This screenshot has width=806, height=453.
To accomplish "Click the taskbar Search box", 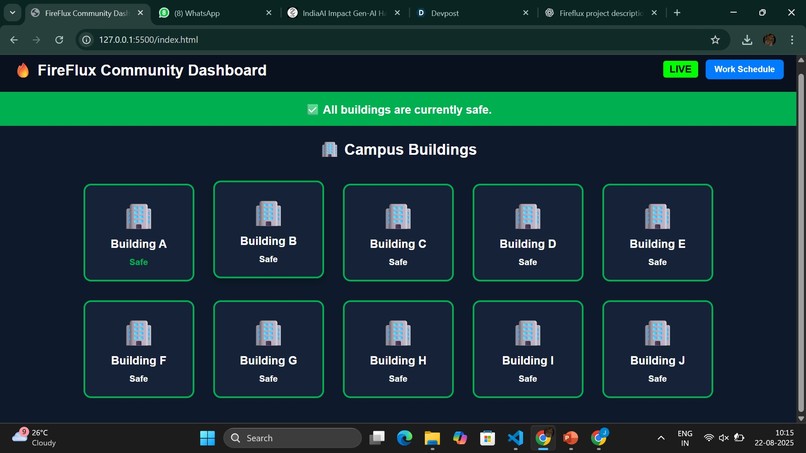I will [x=292, y=438].
